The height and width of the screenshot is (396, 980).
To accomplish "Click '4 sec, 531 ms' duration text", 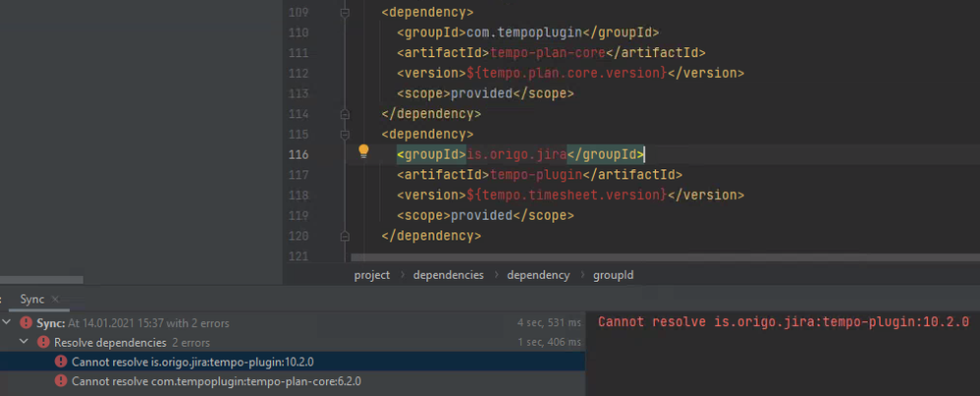I will [549, 323].
